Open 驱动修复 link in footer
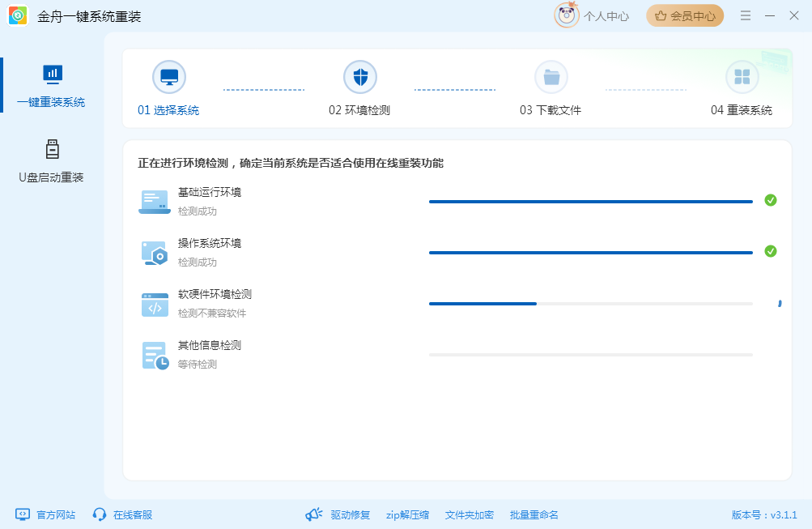 pos(338,514)
